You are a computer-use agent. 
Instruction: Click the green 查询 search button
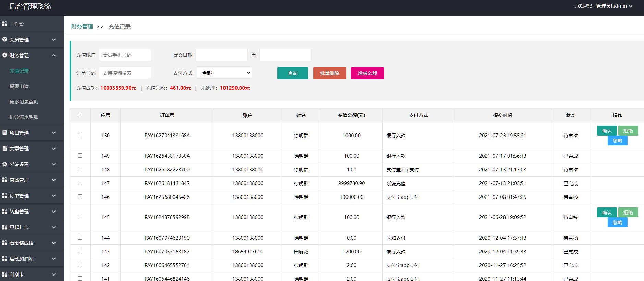(x=292, y=73)
